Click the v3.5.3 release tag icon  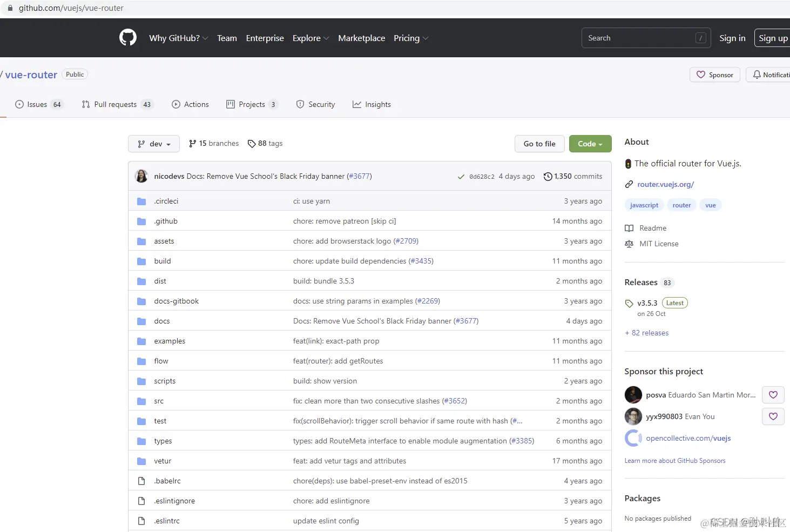[x=629, y=304]
